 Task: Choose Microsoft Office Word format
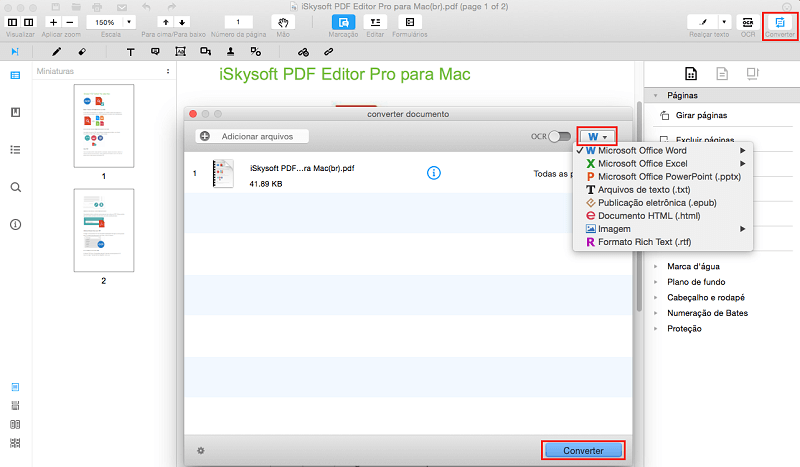(x=663, y=151)
